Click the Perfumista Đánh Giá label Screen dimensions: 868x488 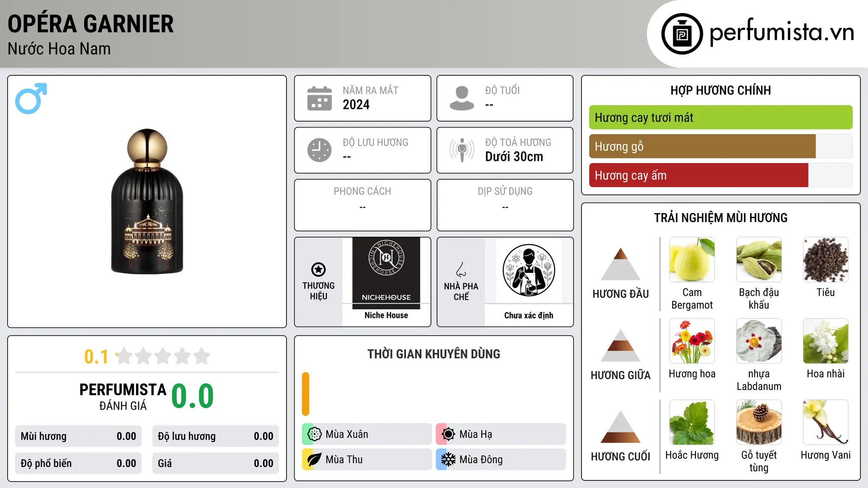[123, 397]
